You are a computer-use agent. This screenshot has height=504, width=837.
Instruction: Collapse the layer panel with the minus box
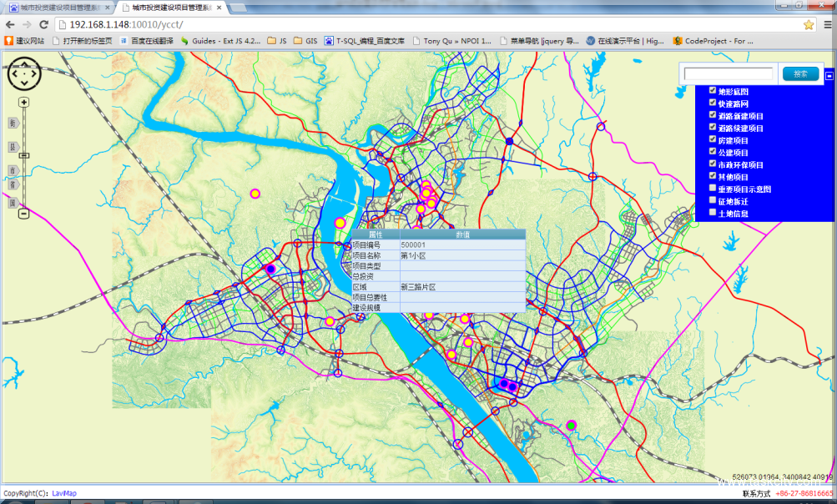point(829,76)
